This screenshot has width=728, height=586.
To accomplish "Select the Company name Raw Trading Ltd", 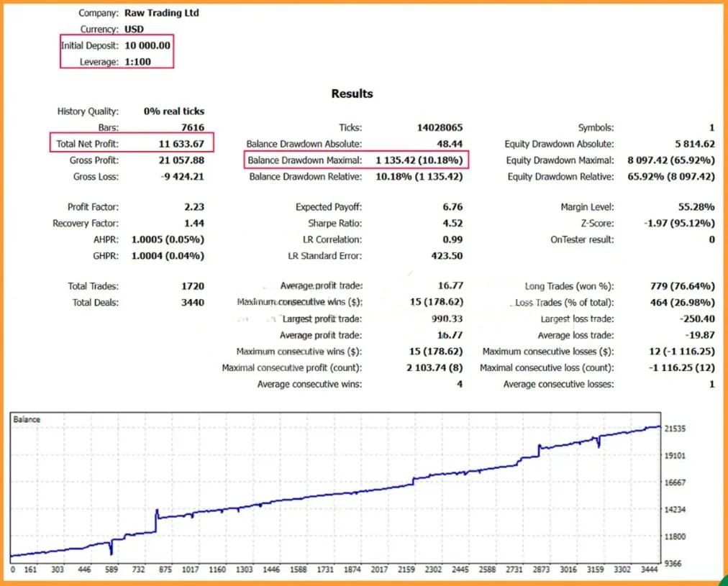I will [161, 13].
